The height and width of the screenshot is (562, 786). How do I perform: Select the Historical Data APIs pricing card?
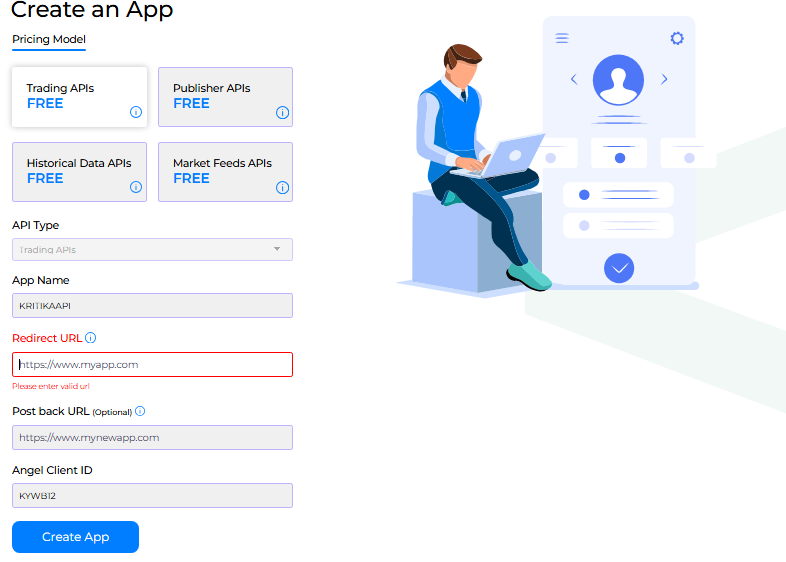(80, 172)
